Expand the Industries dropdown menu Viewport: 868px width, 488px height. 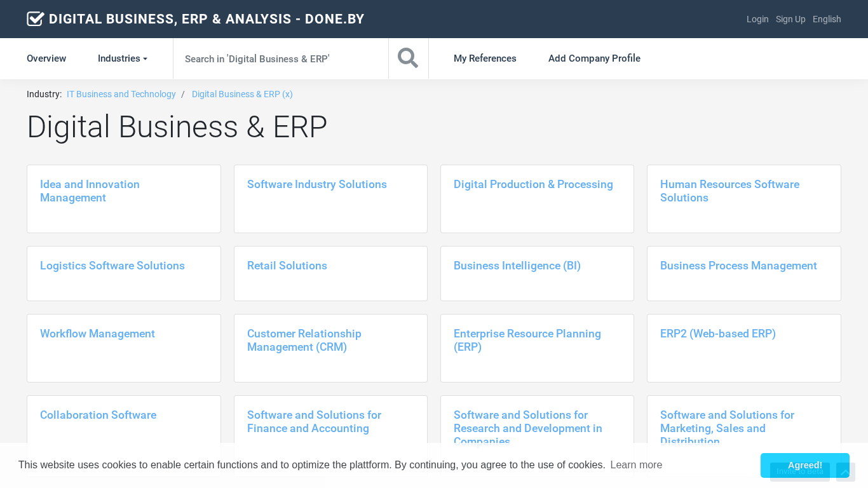(122, 58)
